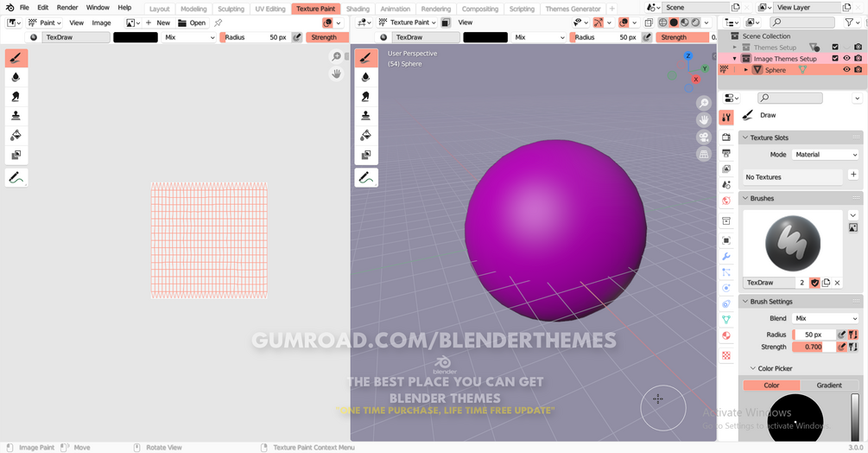Switch to the Sculpting workspace tab
The image size is (868, 453).
tap(231, 9)
